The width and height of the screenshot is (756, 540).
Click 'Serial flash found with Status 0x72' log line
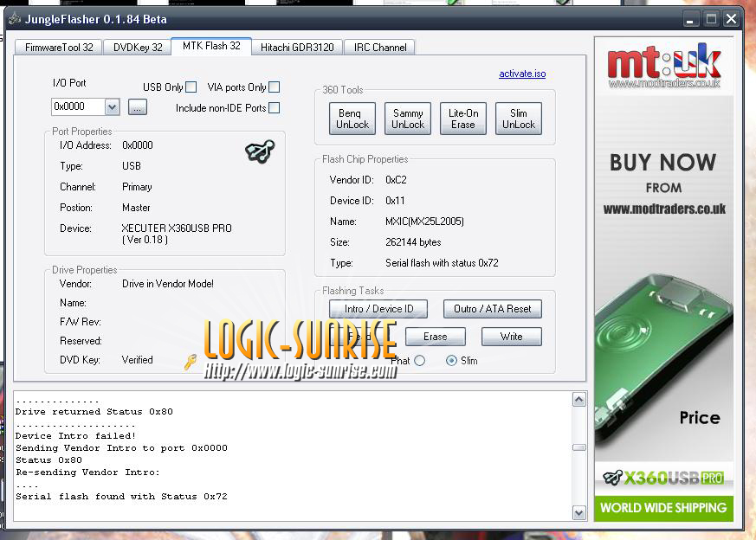(121, 496)
